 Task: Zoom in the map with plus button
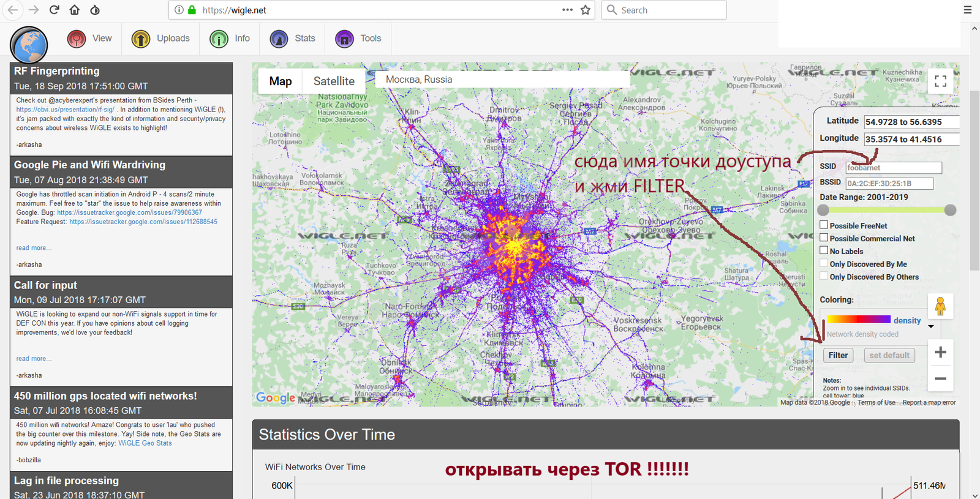940,352
